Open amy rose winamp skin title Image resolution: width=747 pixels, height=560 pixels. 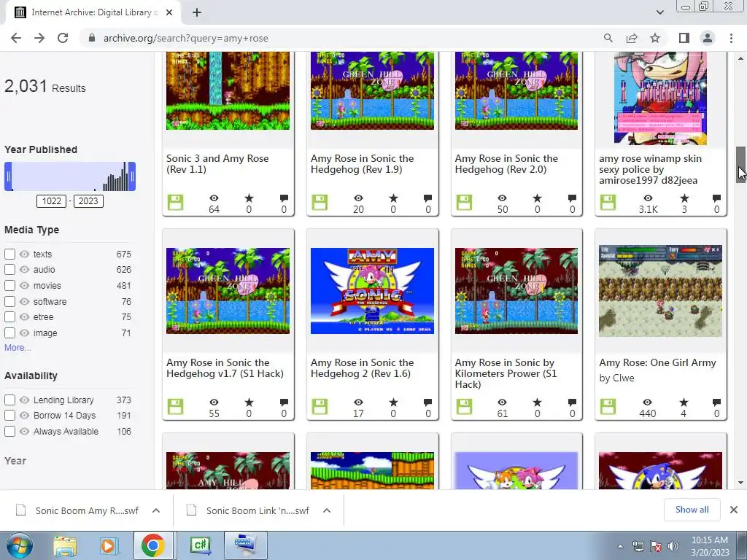point(650,169)
